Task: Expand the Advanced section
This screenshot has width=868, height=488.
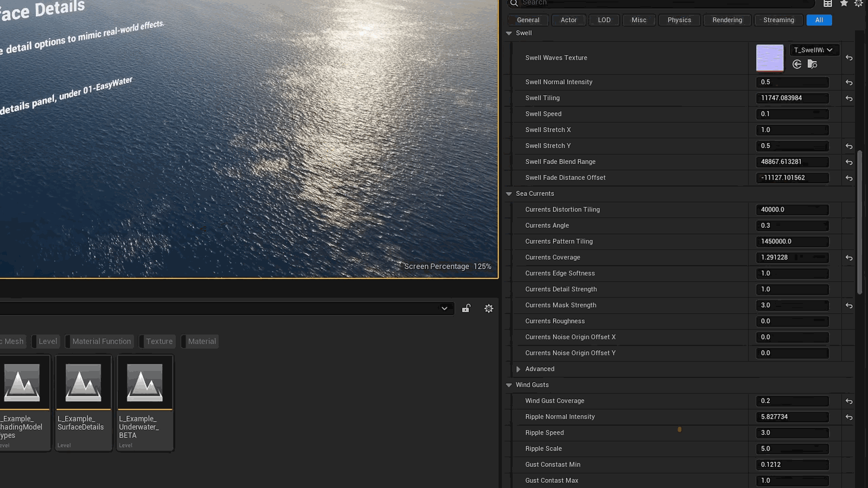Action: (x=518, y=369)
